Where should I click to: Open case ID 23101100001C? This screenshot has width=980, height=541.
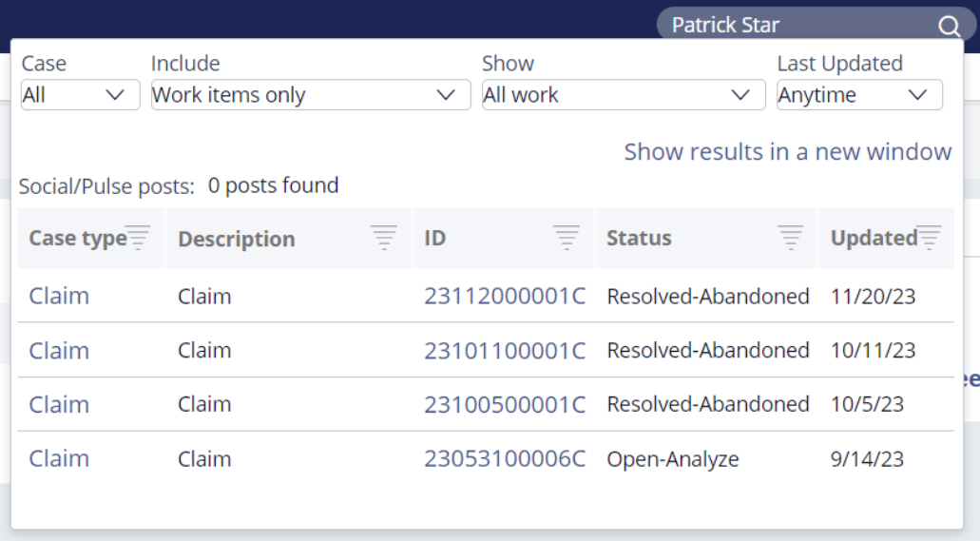505,350
